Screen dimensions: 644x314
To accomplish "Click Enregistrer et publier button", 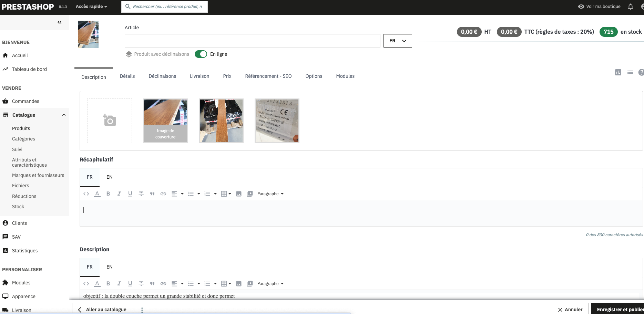I will 618,309.
